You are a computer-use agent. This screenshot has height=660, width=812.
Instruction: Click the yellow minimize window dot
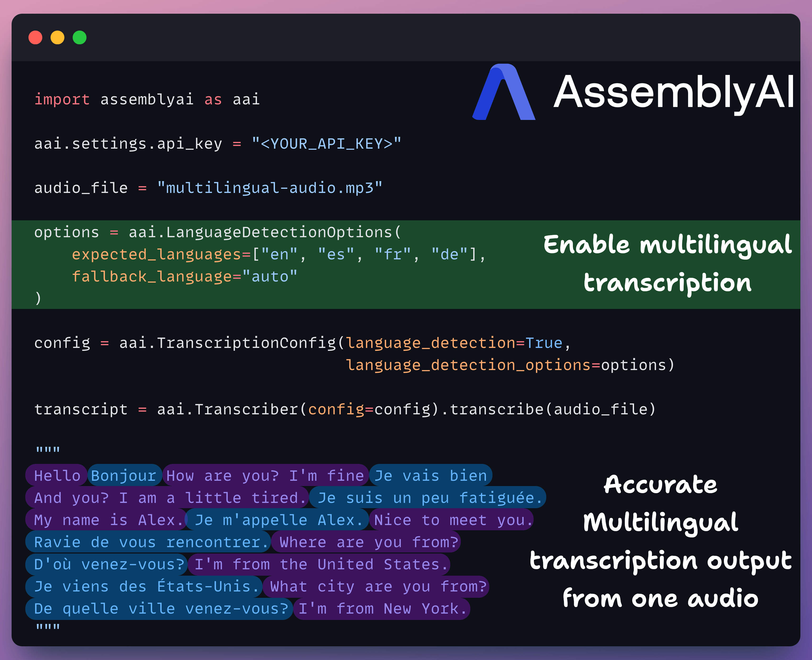coord(57,38)
